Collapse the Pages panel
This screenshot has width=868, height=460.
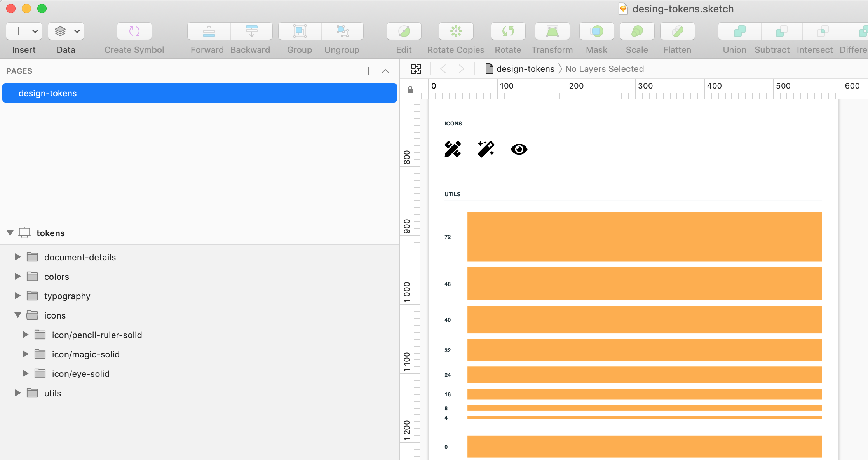tap(385, 71)
